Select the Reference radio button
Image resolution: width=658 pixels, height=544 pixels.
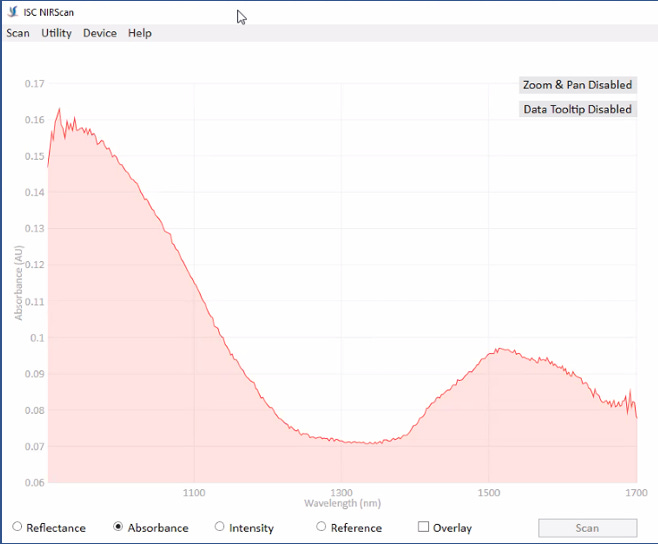coord(321,526)
